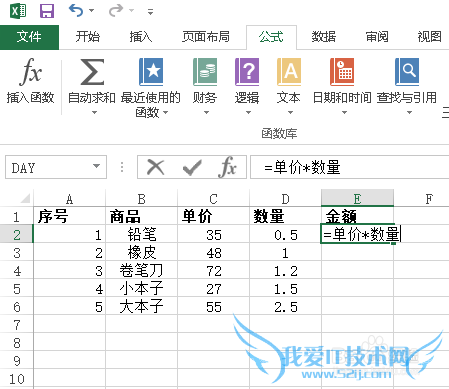Switch to the 插入 (Insert) tab
449x389 pixels.
click(x=141, y=37)
